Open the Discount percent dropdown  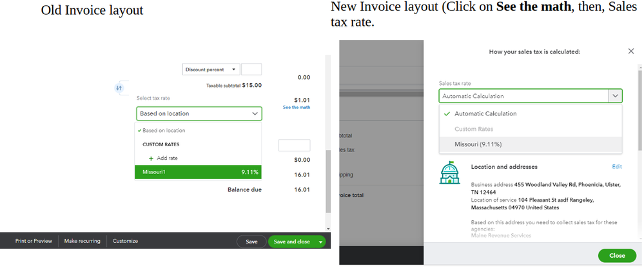[x=211, y=70]
